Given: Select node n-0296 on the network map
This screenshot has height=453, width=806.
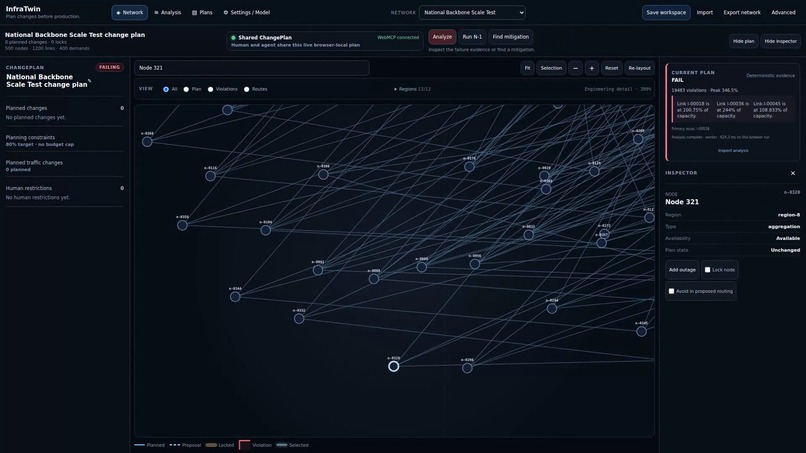Looking at the screenshot, I should pos(467,368).
